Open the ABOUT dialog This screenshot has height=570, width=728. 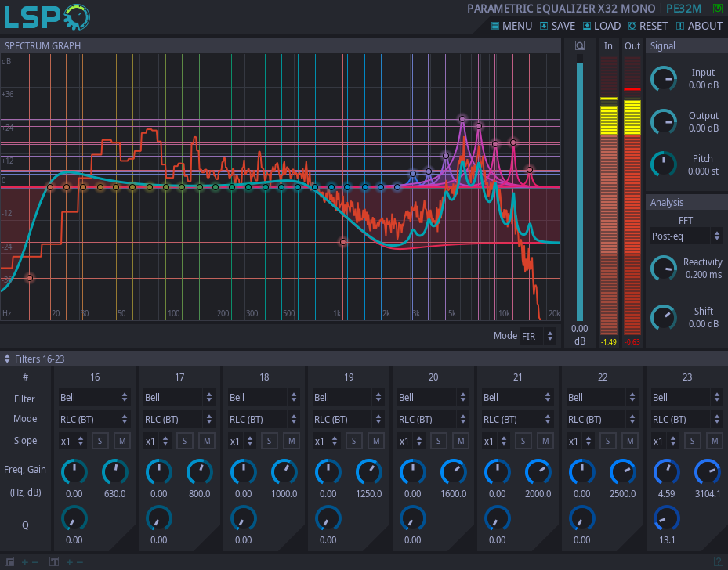(699, 26)
